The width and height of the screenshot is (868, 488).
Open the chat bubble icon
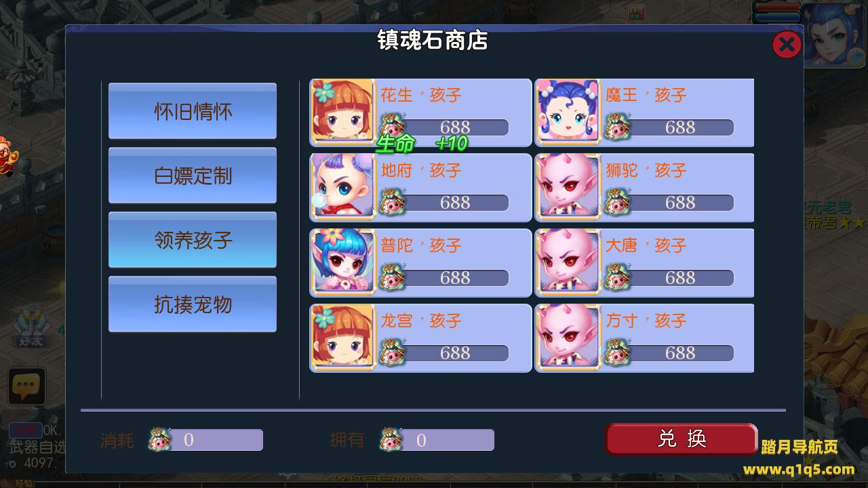(x=26, y=386)
